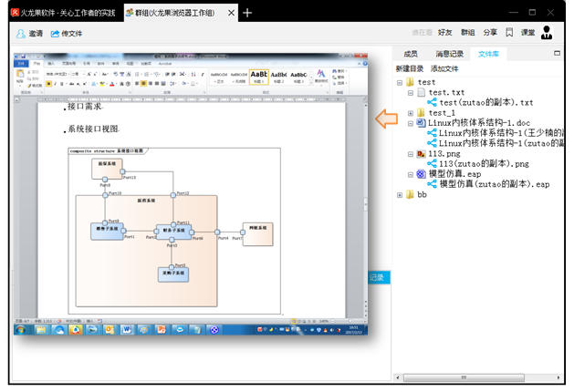The image size is (574, 392).
Task: Open a new browser tab with plus
Action: pyautogui.click(x=247, y=13)
